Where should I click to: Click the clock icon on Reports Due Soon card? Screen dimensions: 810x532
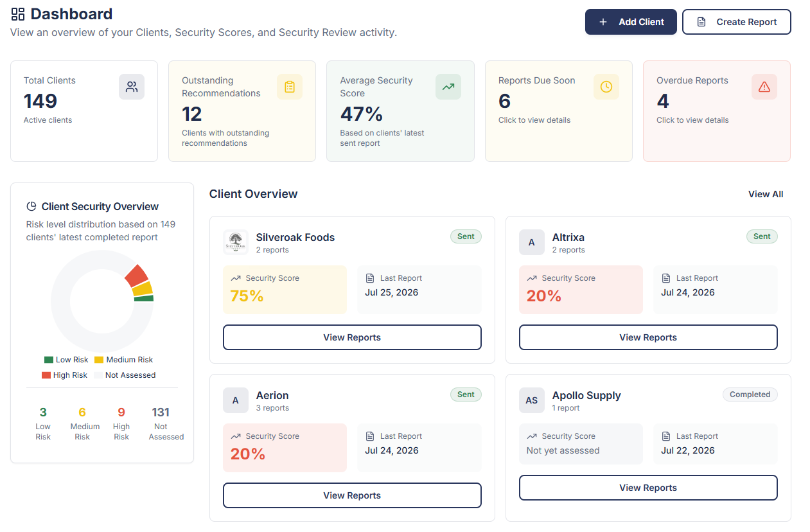tap(606, 87)
